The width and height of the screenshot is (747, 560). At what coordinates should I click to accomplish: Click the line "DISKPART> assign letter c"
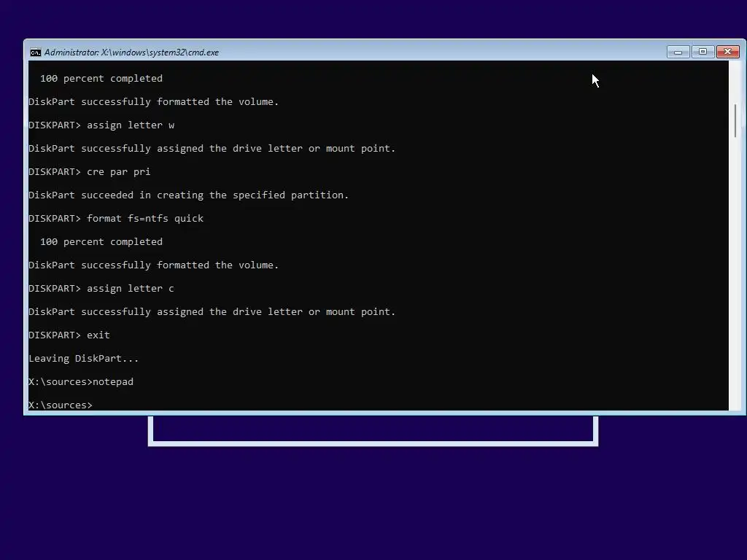point(101,289)
